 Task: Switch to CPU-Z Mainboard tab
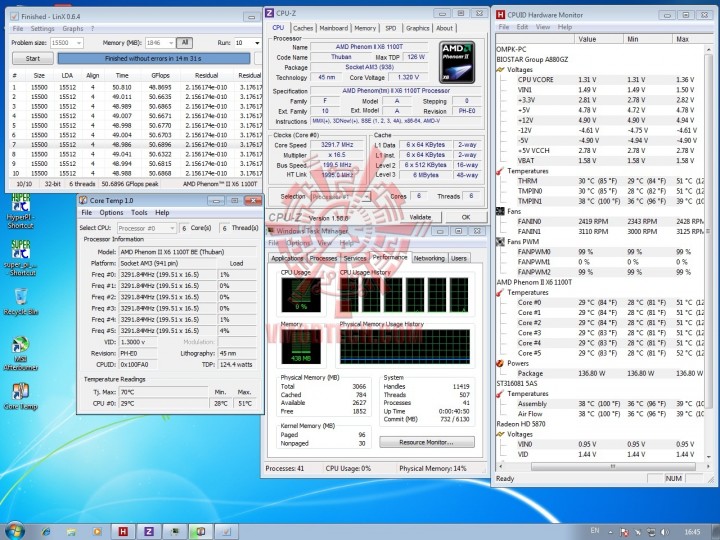(334, 28)
